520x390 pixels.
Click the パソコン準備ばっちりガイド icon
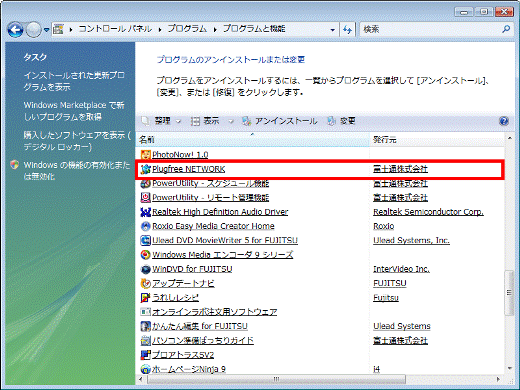pos(145,340)
